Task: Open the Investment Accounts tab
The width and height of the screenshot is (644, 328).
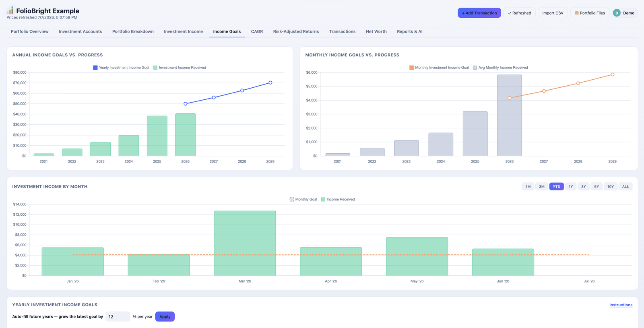Action: (x=80, y=31)
